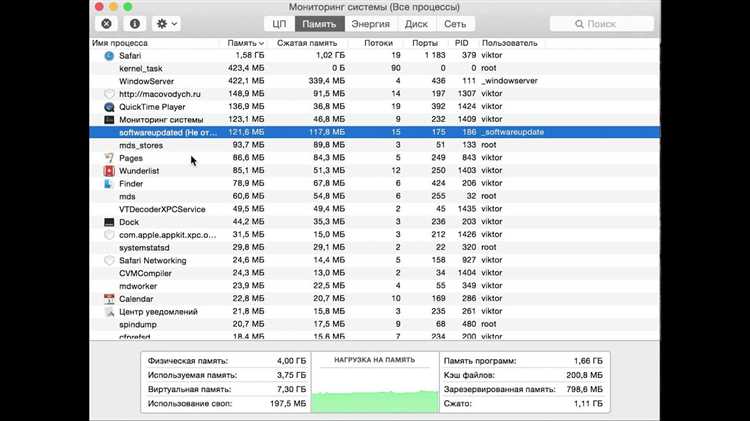Select the VTDecoderXPCService process

click(x=162, y=210)
